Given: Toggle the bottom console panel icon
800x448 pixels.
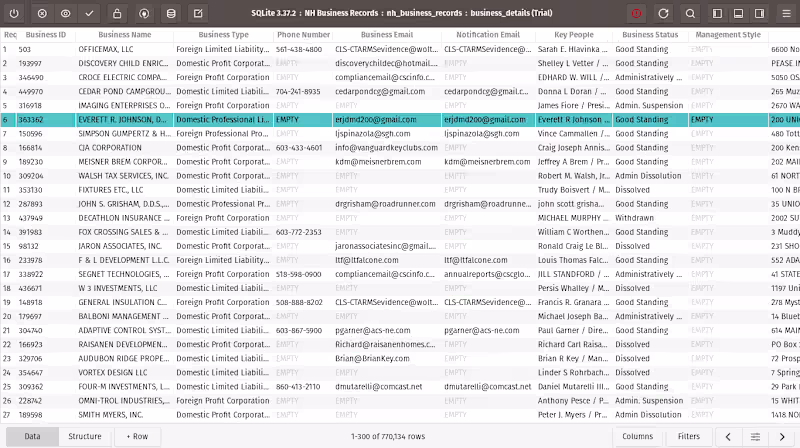Looking at the screenshot, I should (x=738, y=14).
